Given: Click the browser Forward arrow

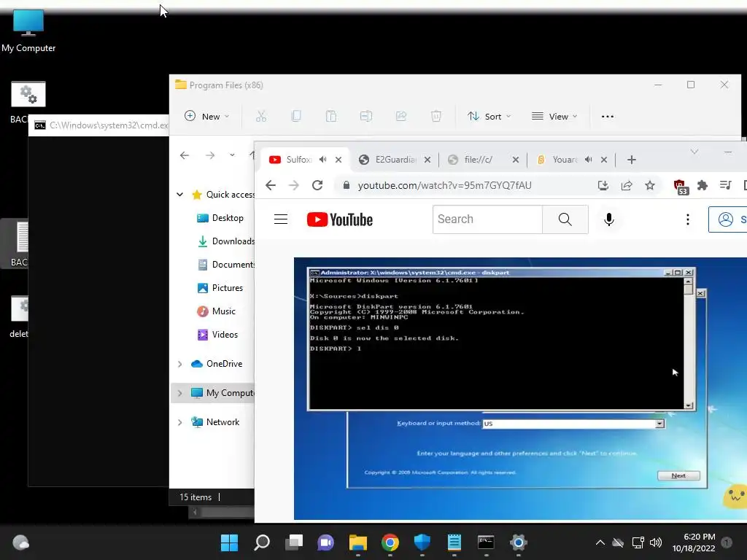Looking at the screenshot, I should click(x=294, y=185).
